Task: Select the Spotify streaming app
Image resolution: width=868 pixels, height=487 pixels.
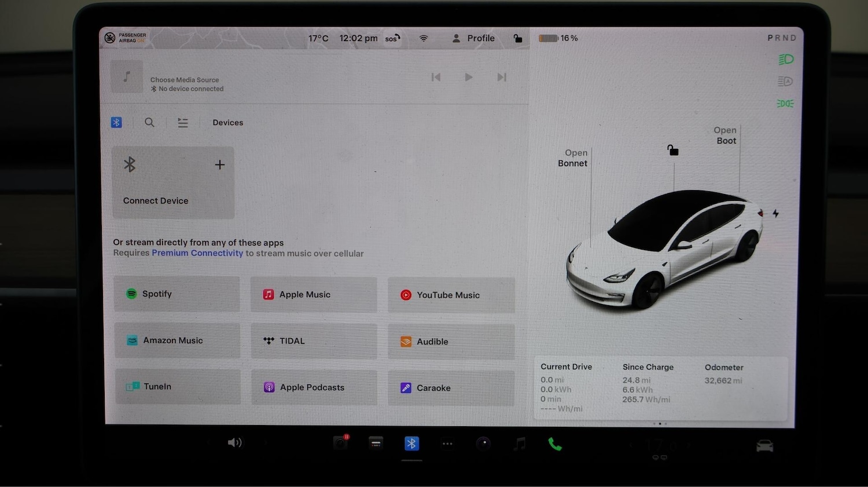Action: (176, 294)
